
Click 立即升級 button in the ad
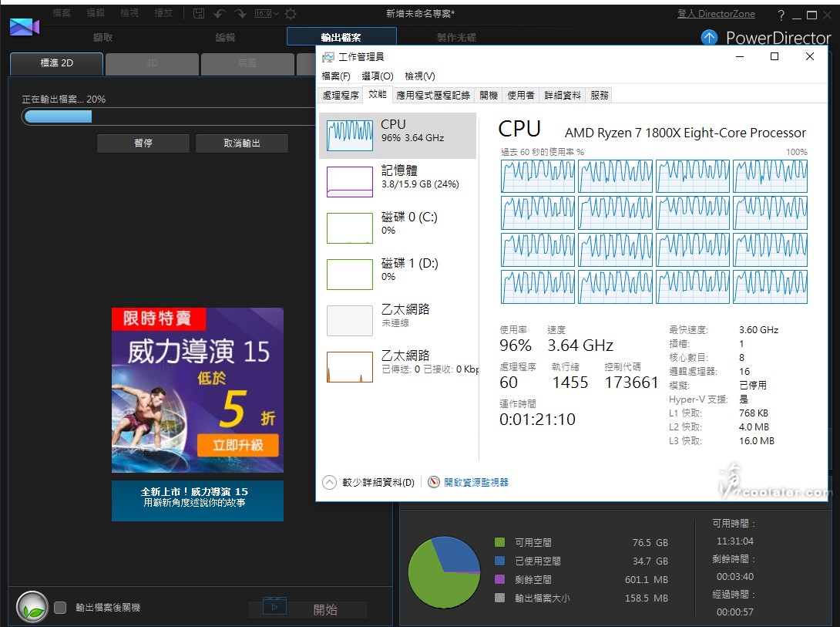[238, 445]
